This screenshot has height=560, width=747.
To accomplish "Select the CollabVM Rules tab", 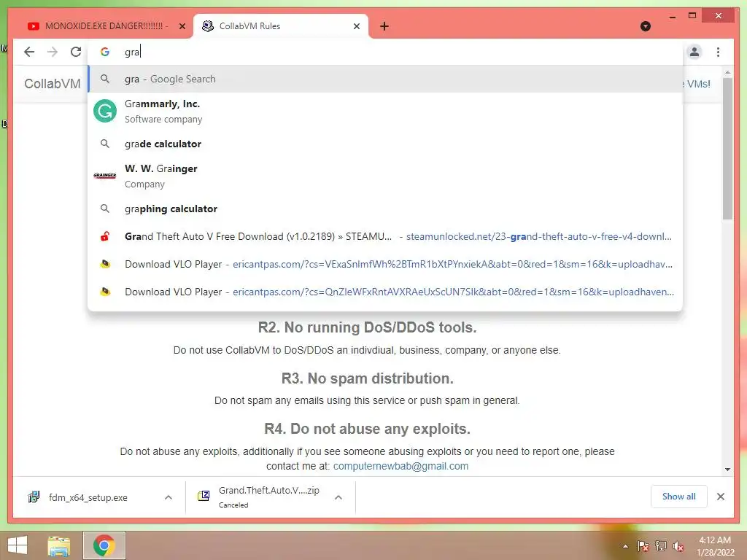I will click(x=281, y=26).
